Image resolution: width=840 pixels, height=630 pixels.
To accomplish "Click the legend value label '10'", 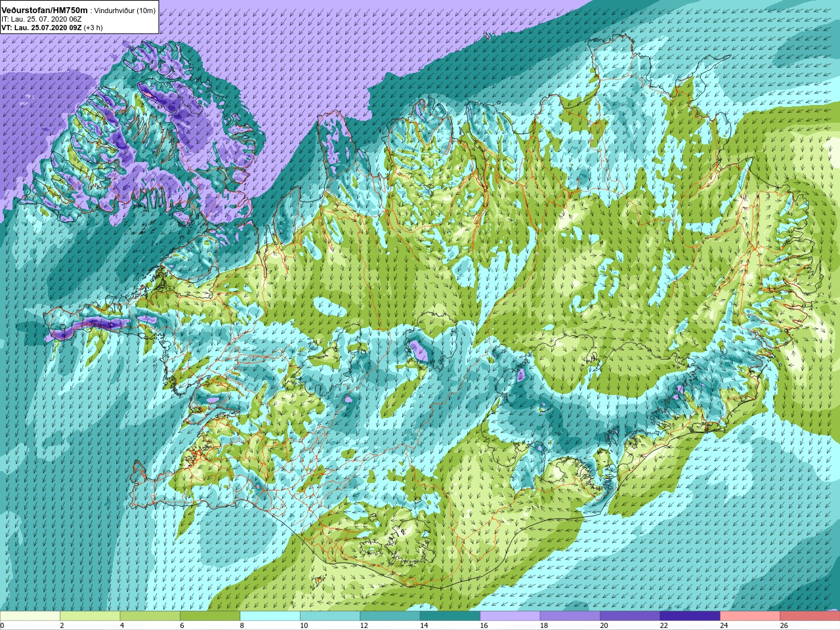I will pos(304,626).
